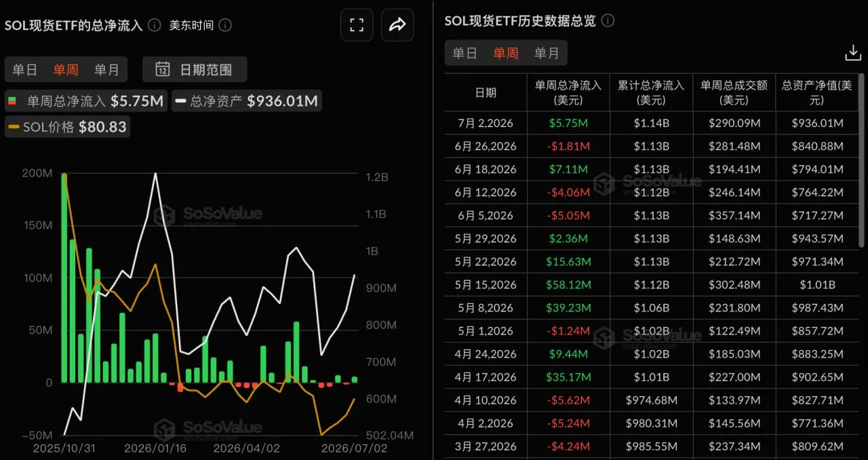Screen dimensions: 868x460
Task: Select the -$4.06M net inflow cell
Action: [x=568, y=192]
